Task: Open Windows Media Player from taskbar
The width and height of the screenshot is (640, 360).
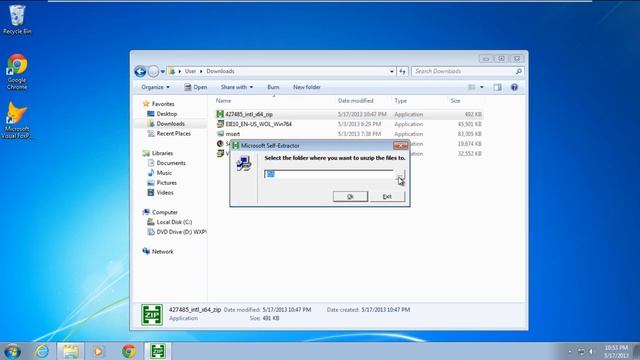Action: (x=98, y=351)
